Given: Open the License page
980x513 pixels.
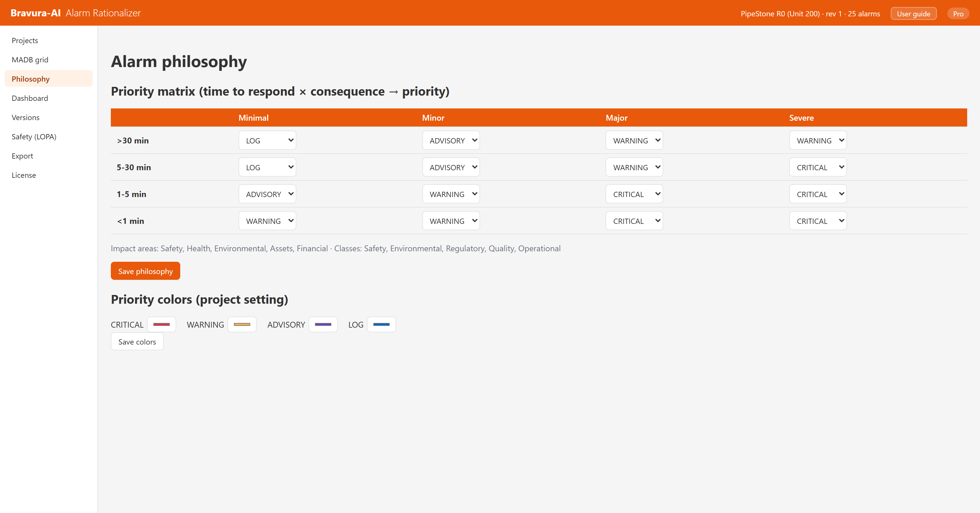Looking at the screenshot, I should pos(49,175).
